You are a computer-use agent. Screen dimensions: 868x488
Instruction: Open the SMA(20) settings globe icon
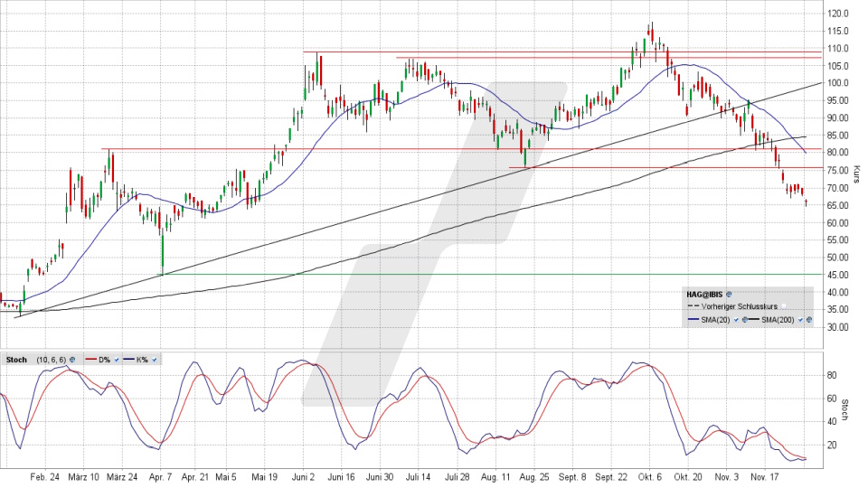[x=744, y=320]
